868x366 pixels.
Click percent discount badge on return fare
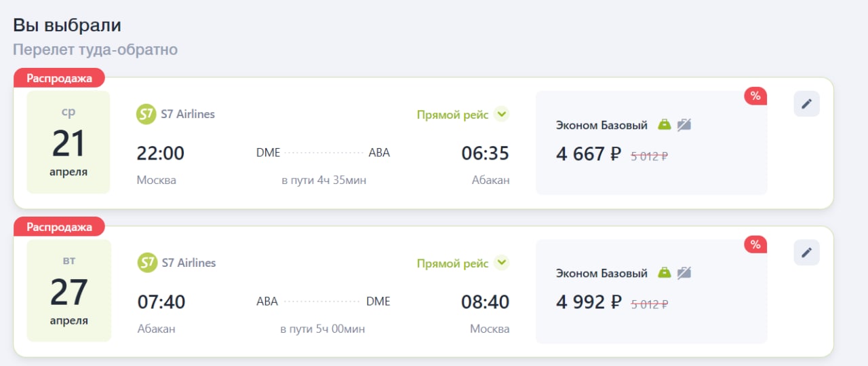point(755,244)
